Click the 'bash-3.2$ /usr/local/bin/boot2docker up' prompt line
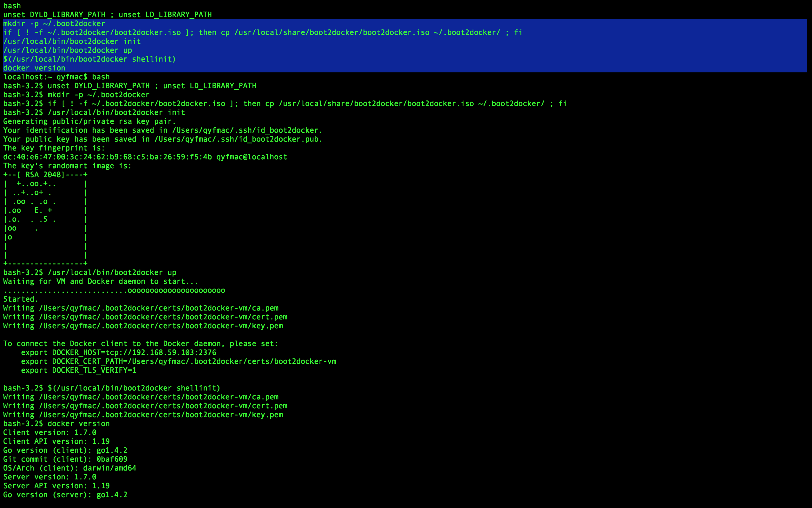Viewport: 812px width, 508px height. [x=89, y=272]
